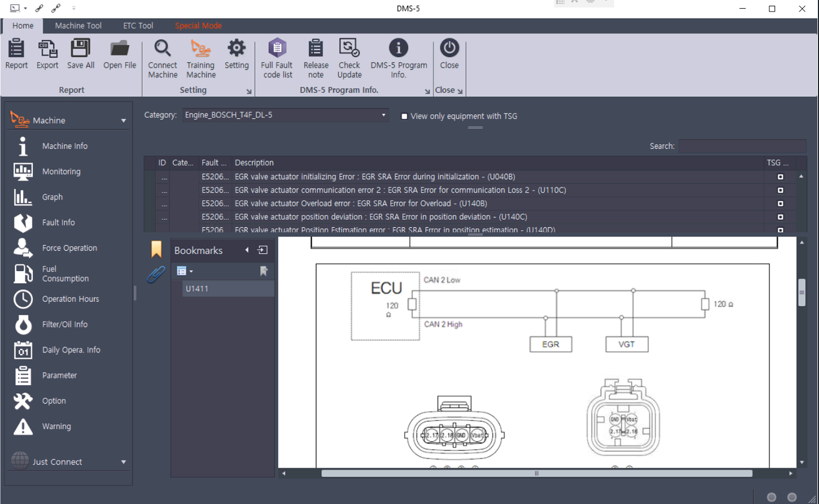Open File via folder icon
The image size is (819, 504).
pos(120,48)
